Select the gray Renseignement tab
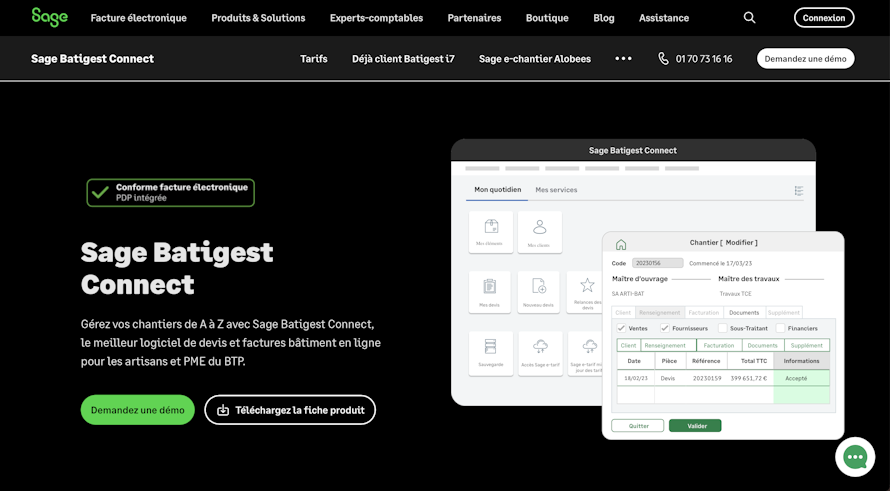 660,313
